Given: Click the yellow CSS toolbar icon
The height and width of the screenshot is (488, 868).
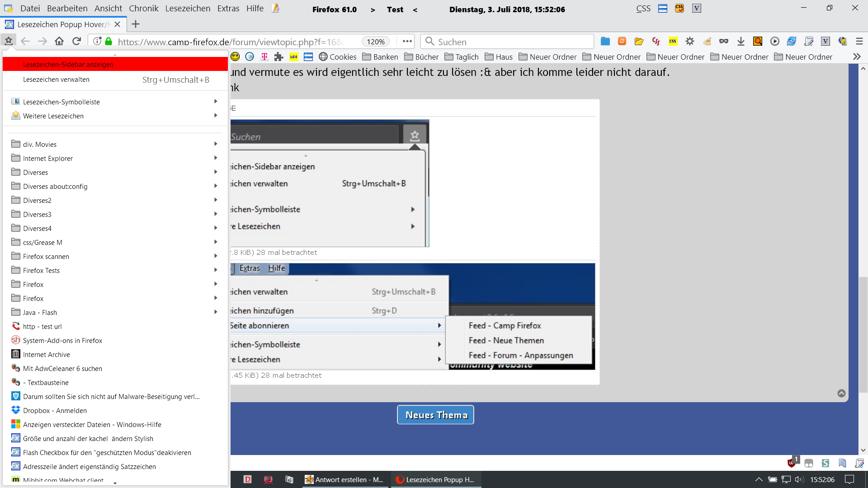Looking at the screenshot, I should point(673,41).
